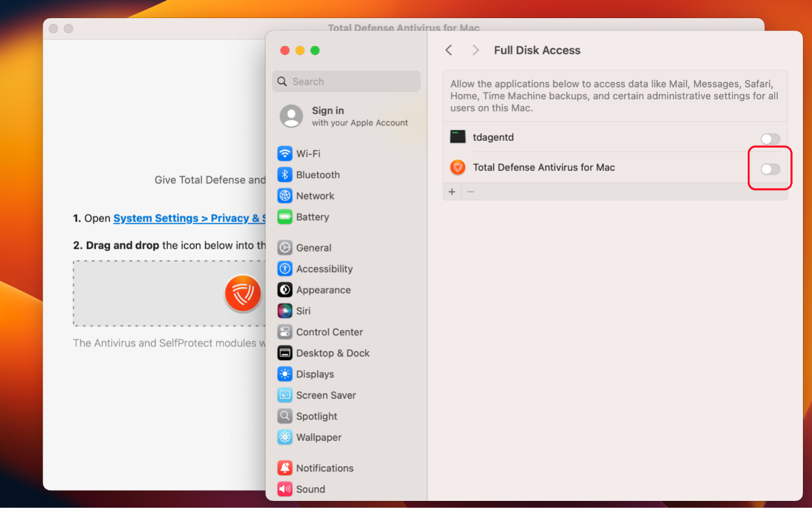The image size is (812, 510).
Task: Click "Drag and drop" instruction text
Action: coord(123,245)
